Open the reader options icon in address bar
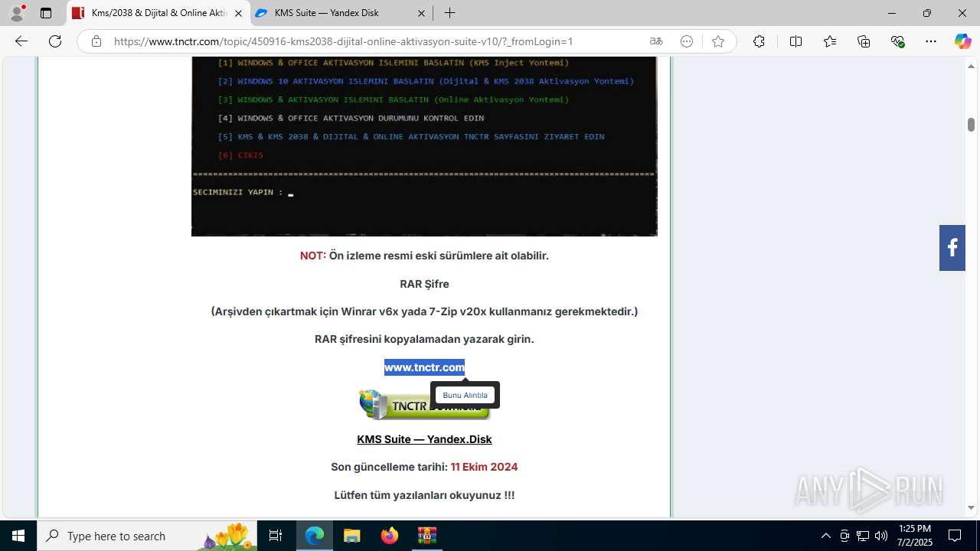980x551 pixels. 687,41
